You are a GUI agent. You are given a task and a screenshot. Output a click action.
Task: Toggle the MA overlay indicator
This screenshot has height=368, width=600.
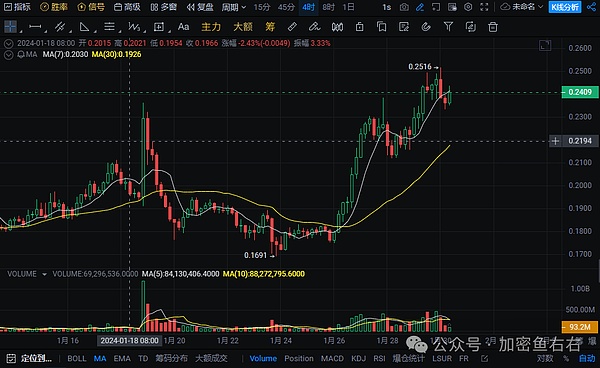(x=100, y=358)
